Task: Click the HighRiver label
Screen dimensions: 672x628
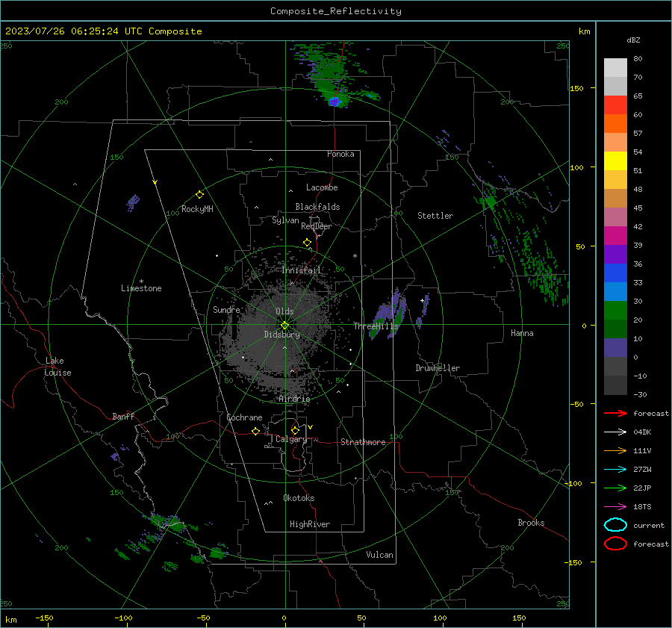Action: (310, 524)
